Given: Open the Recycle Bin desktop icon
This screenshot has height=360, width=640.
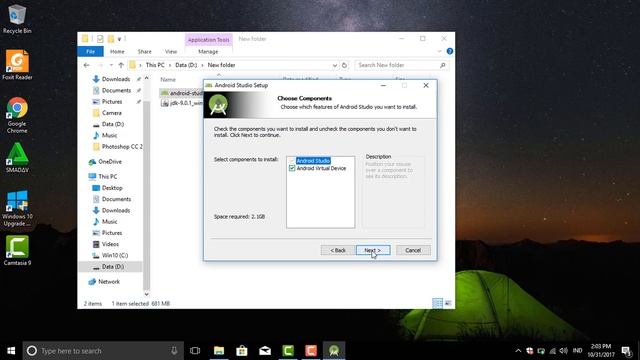Looking at the screenshot, I should tap(17, 19).
